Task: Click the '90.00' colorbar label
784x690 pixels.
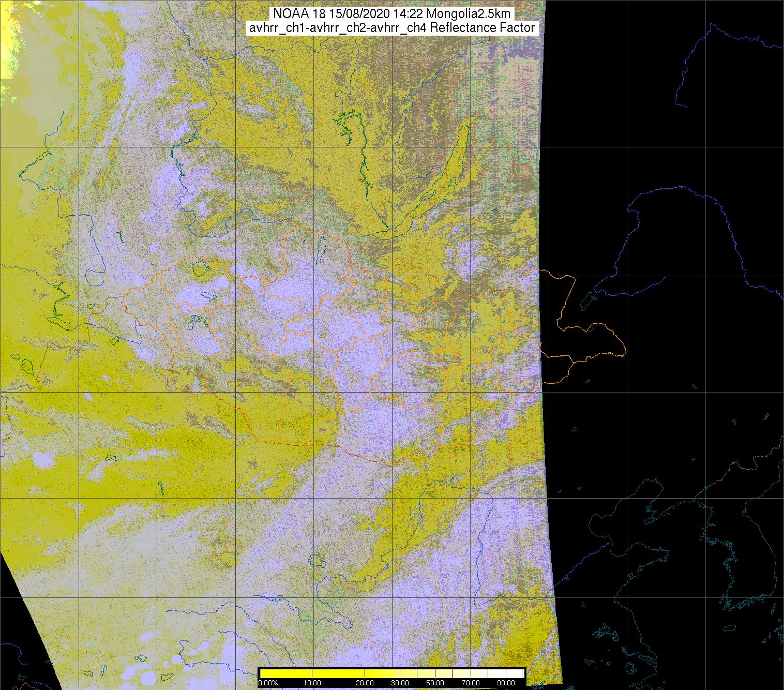Action: click(506, 683)
